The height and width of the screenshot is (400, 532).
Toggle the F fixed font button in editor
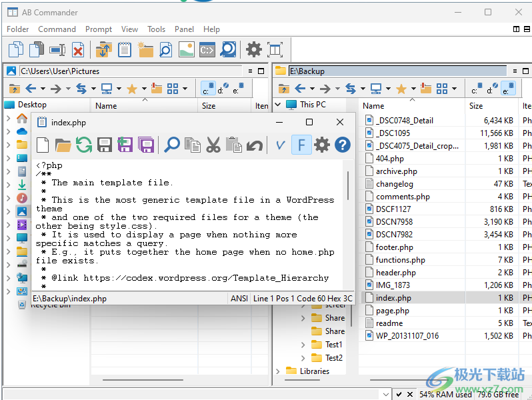coord(301,145)
